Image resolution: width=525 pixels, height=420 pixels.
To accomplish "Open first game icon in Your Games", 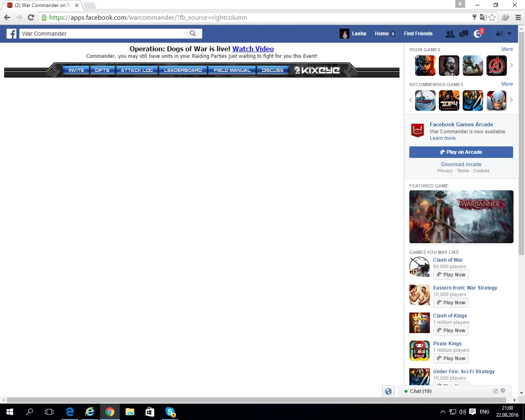I will point(425,66).
